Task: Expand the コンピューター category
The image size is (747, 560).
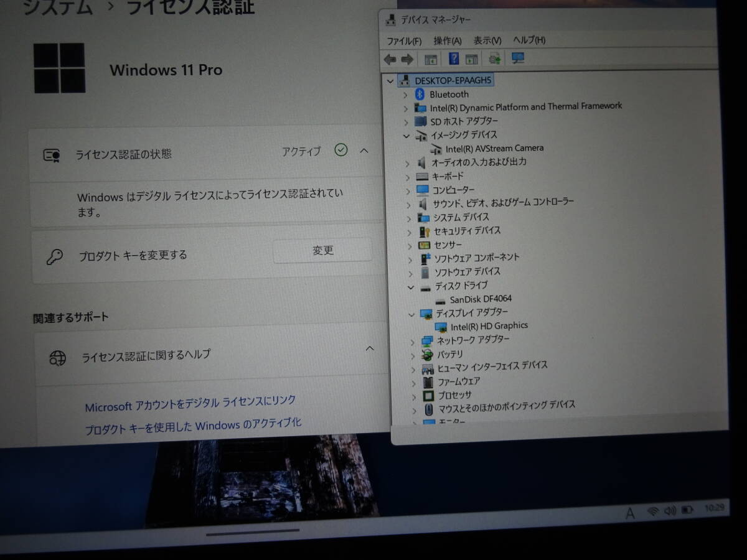Action: point(407,190)
